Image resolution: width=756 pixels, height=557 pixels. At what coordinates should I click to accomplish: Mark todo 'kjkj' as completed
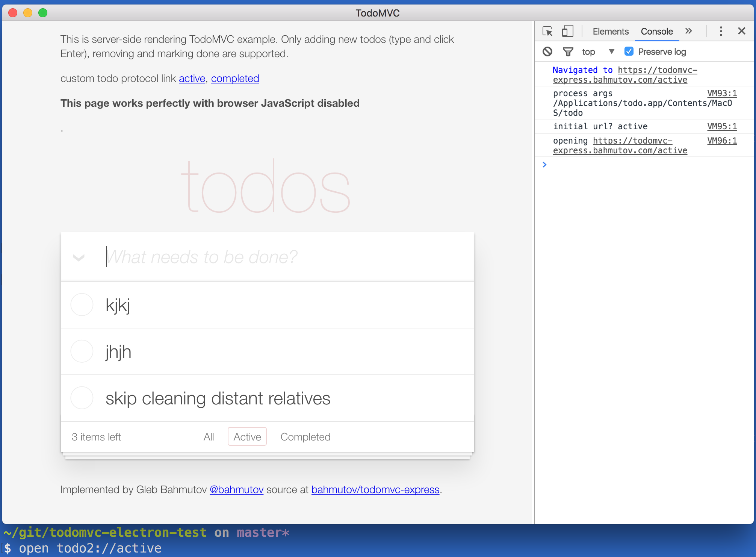pyautogui.click(x=82, y=305)
